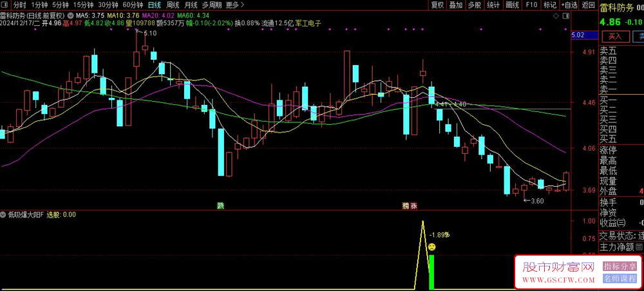Switch to the 周线 weekly chart
The width and height of the screenshot is (644, 291).
click(173, 5)
